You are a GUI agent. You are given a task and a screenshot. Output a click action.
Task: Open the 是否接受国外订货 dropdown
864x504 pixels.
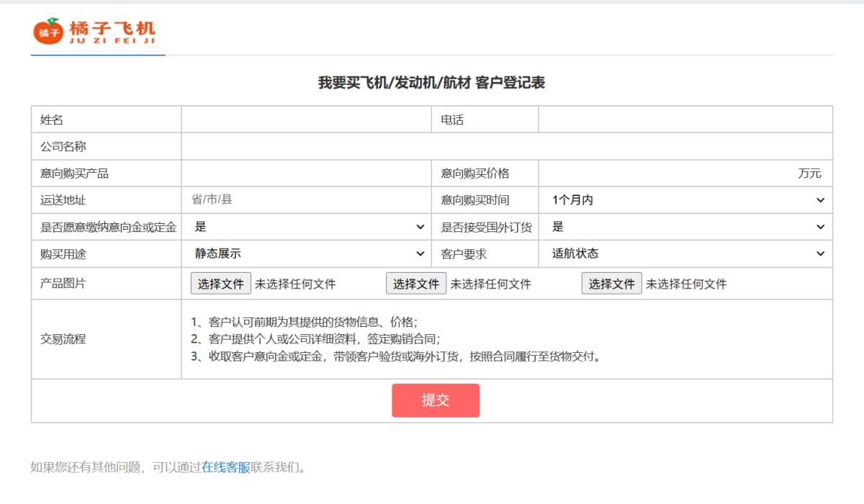685,227
